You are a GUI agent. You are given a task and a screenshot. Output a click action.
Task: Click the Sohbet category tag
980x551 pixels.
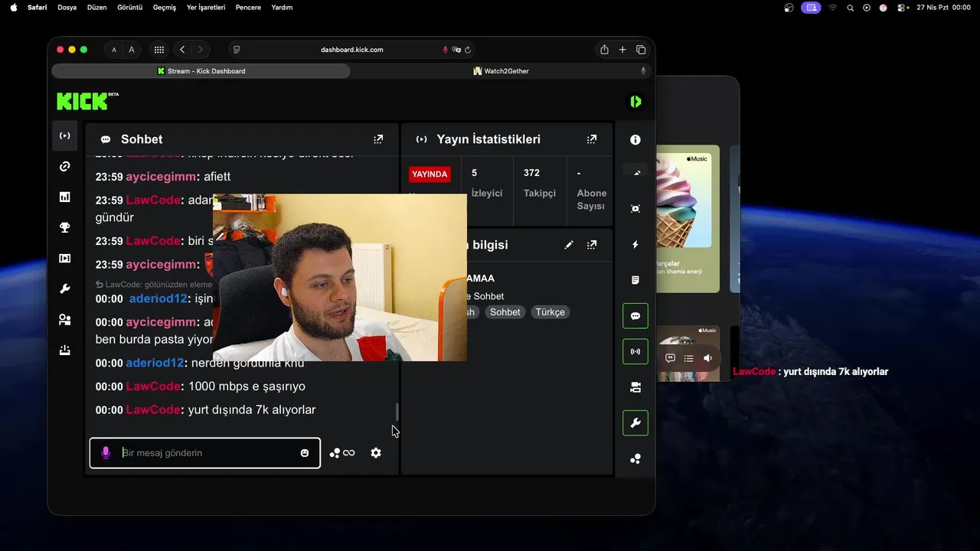(x=505, y=312)
